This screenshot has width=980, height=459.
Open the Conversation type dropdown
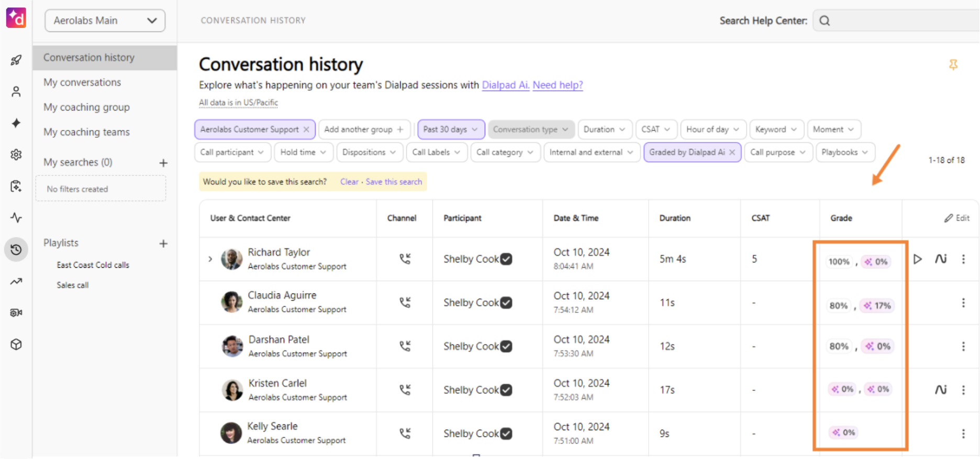[x=531, y=129]
